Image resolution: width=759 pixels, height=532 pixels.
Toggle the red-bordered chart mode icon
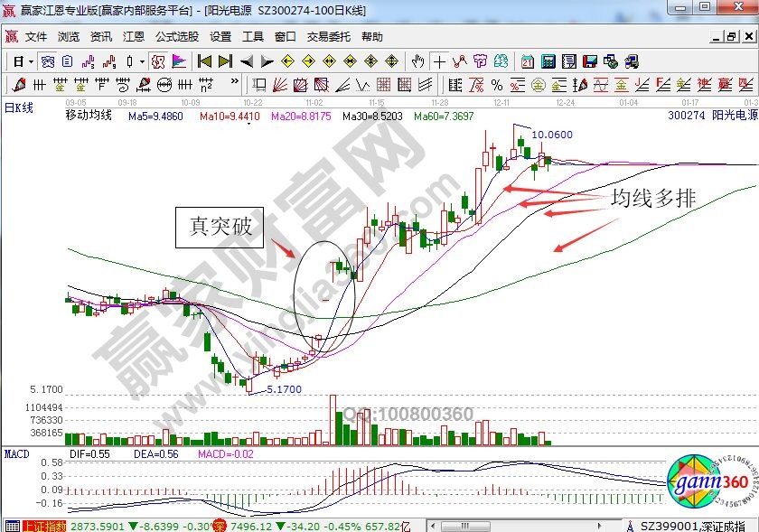tap(156, 61)
